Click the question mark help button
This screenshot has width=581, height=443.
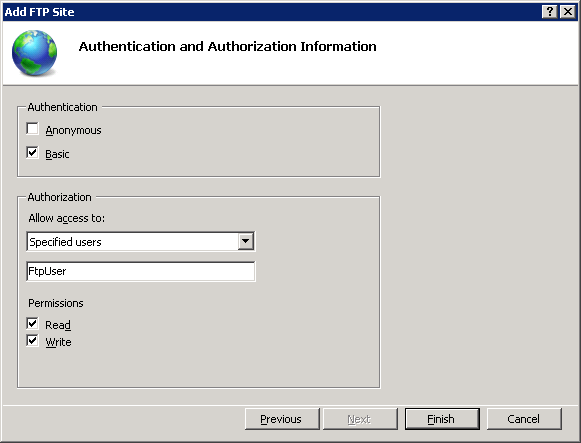550,12
